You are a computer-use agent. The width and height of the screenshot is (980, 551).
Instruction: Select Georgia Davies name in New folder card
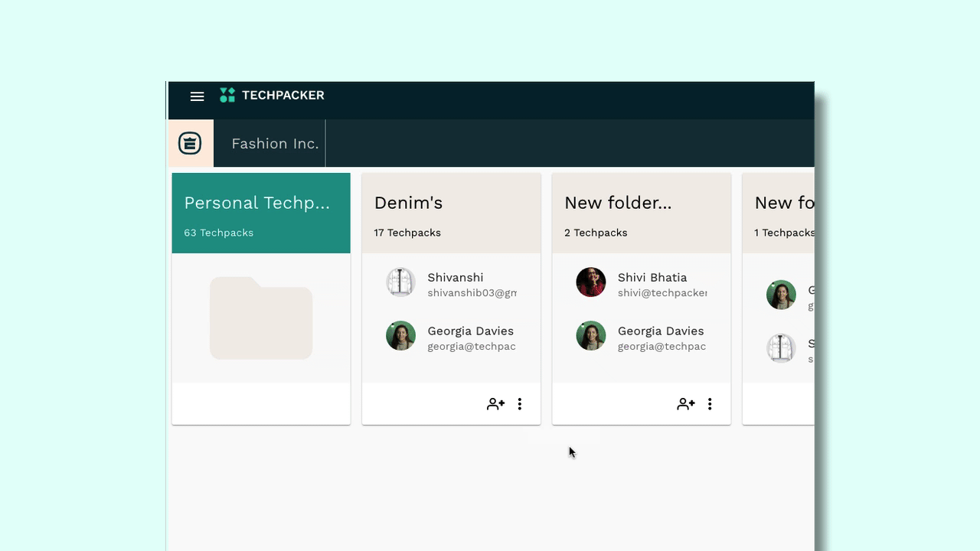pyautogui.click(x=661, y=331)
